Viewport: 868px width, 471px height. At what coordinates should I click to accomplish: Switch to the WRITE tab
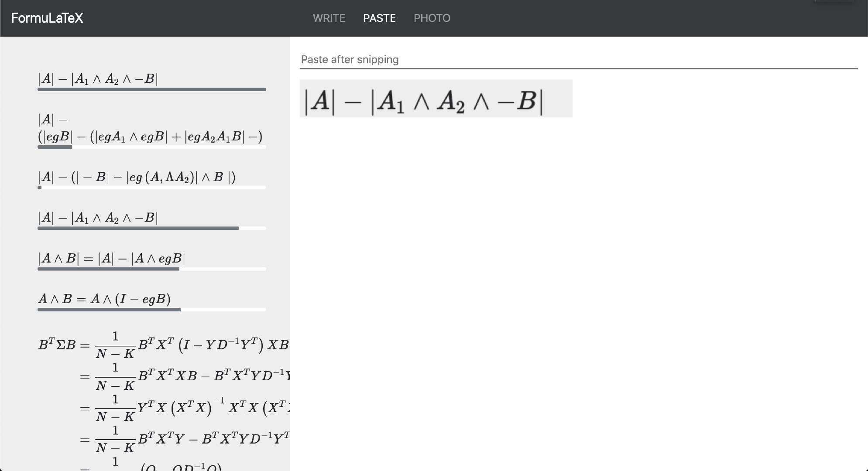329,18
